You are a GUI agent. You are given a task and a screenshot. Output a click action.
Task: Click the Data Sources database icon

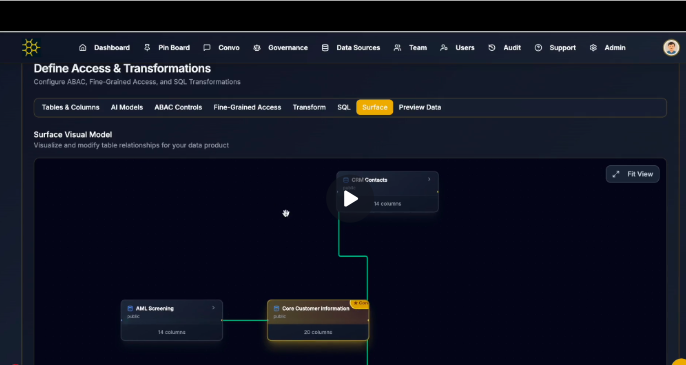click(x=325, y=48)
